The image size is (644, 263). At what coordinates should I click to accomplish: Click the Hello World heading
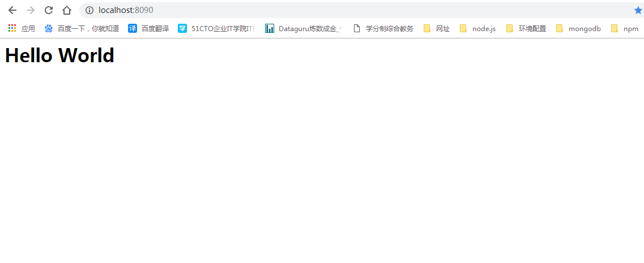pyautogui.click(x=59, y=55)
